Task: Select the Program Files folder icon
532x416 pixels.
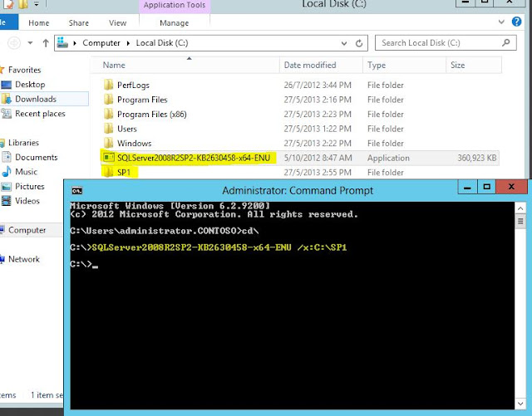Action: (109, 100)
